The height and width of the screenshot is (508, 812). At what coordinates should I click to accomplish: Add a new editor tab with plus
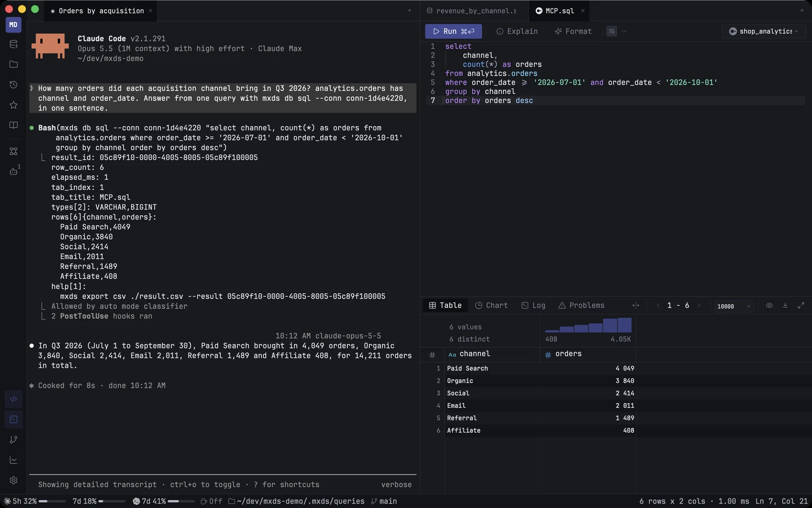pyautogui.click(x=802, y=10)
